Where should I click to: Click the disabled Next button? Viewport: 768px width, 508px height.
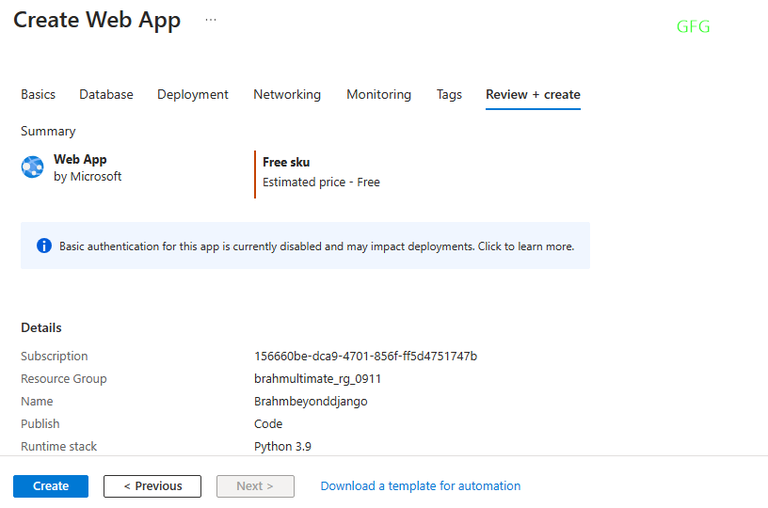[x=255, y=486]
